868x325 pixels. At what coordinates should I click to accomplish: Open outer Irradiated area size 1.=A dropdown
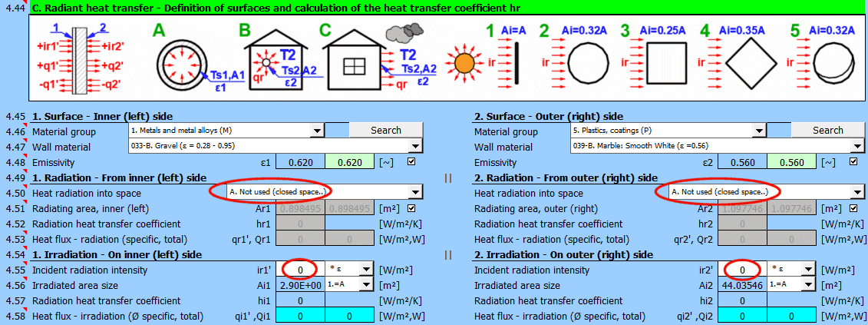point(808,285)
